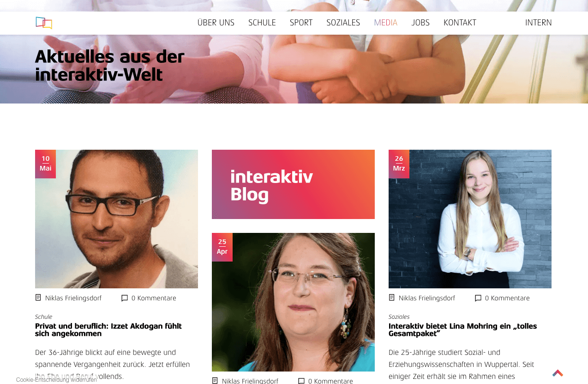
Task: Click the scroll-to-top arrow icon
Action: click(558, 373)
